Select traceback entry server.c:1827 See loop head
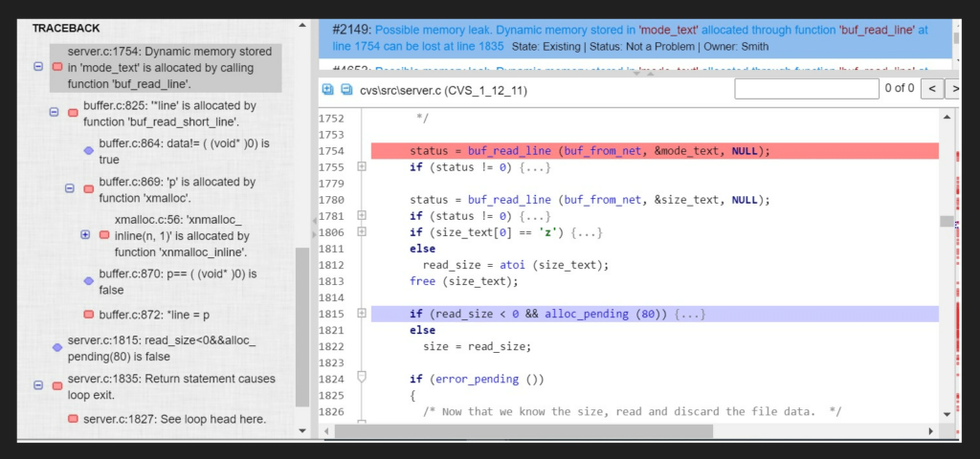Screen dimensions: 980x459 [174, 419]
